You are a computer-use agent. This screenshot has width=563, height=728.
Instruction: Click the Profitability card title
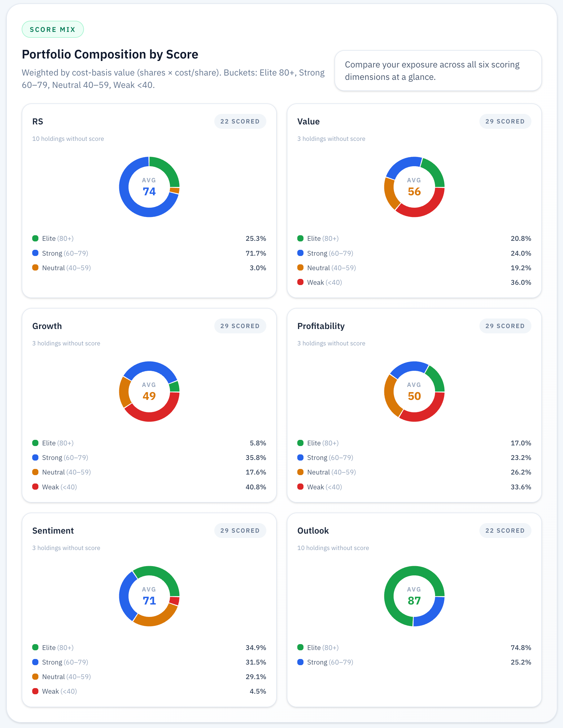pos(321,326)
